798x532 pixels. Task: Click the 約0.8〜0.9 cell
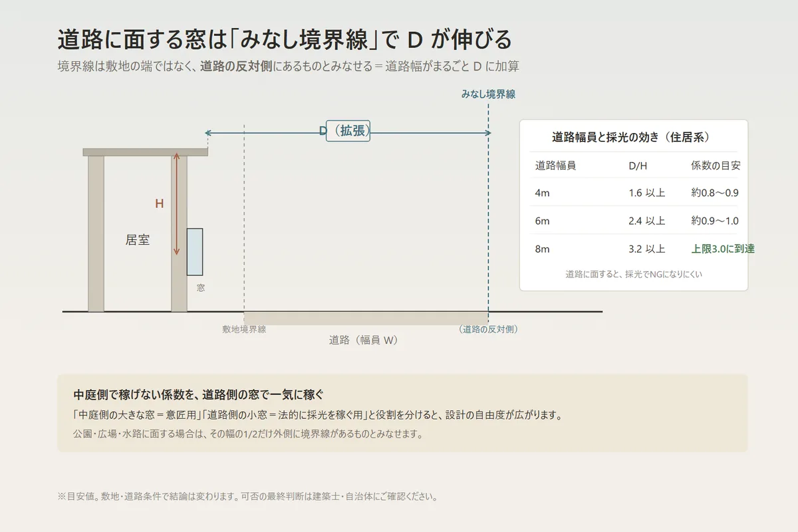pos(715,194)
